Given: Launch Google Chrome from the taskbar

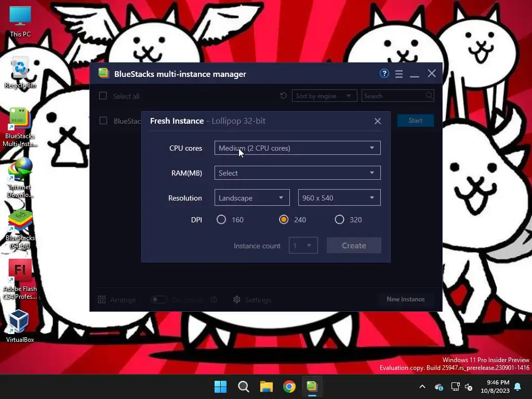Looking at the screenshot, I should pyautogui.click(x=289, y=387).
